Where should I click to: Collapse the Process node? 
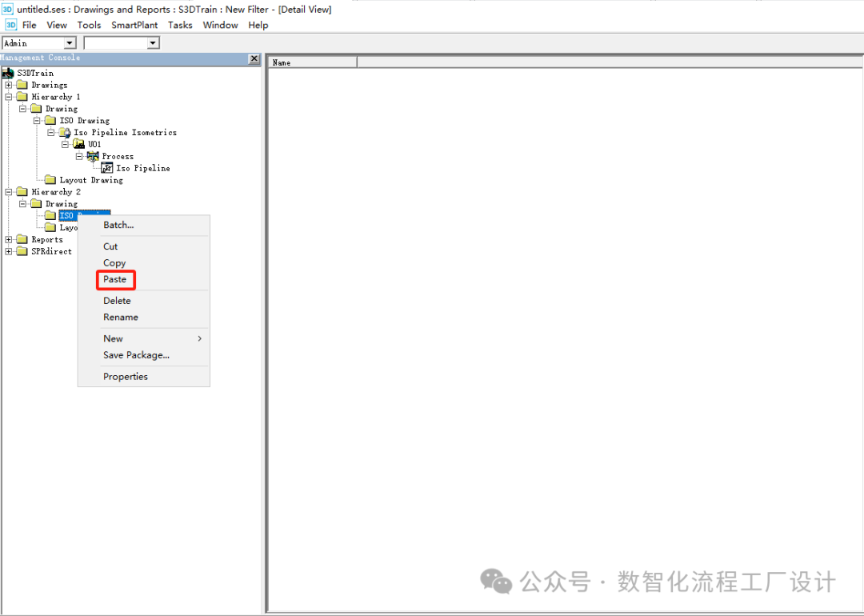point(79,157)
